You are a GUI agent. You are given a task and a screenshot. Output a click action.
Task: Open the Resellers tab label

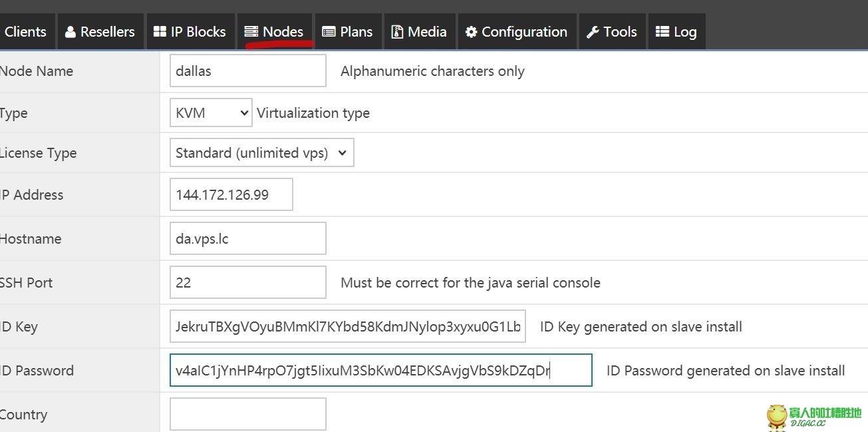(x=108, y=32)
